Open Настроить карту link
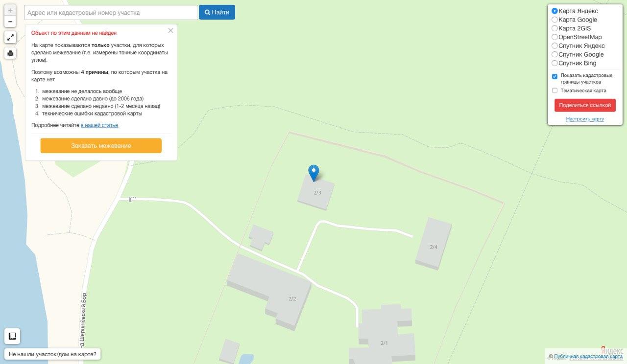The image size is (627, 364). point(585,119)
